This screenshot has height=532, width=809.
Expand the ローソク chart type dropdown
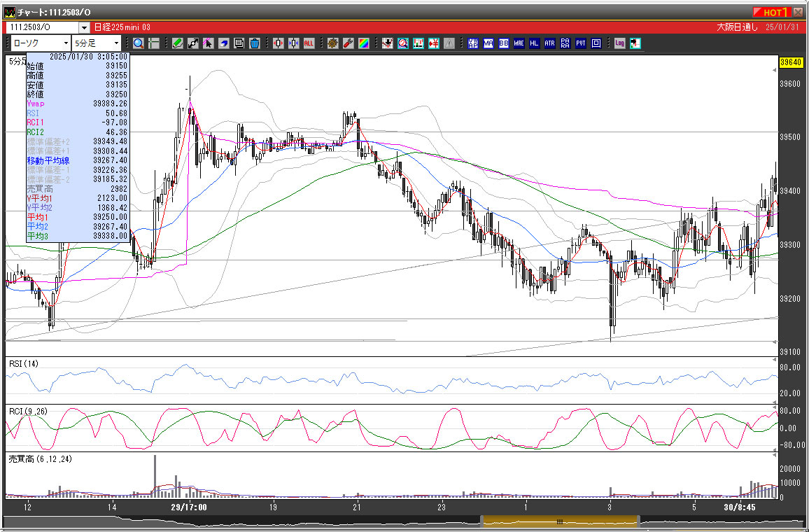pyautogui.click(x=65, y=43)
